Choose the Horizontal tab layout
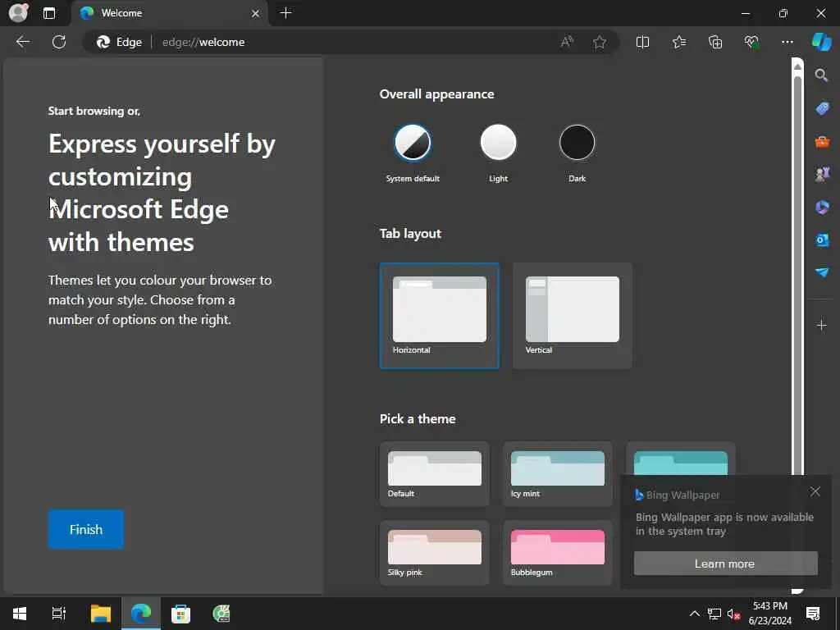840x630 pixels. coord(440,316)
